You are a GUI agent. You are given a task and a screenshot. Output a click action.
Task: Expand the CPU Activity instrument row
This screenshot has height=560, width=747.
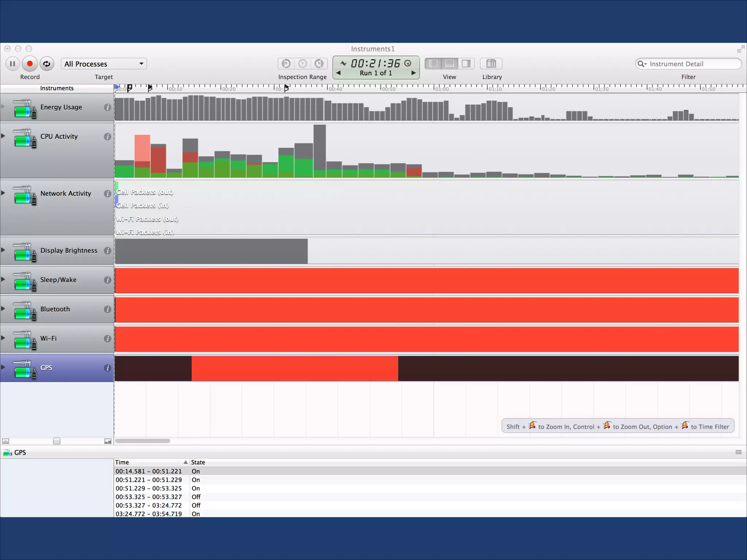pos(3,136)
